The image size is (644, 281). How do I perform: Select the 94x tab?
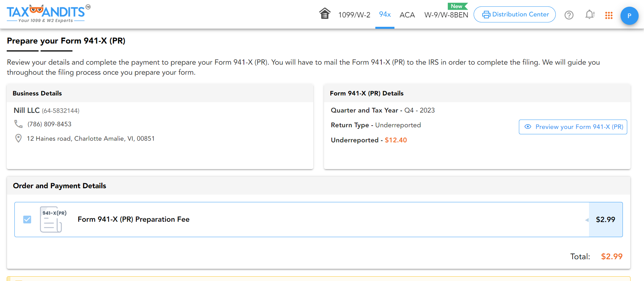385,14
